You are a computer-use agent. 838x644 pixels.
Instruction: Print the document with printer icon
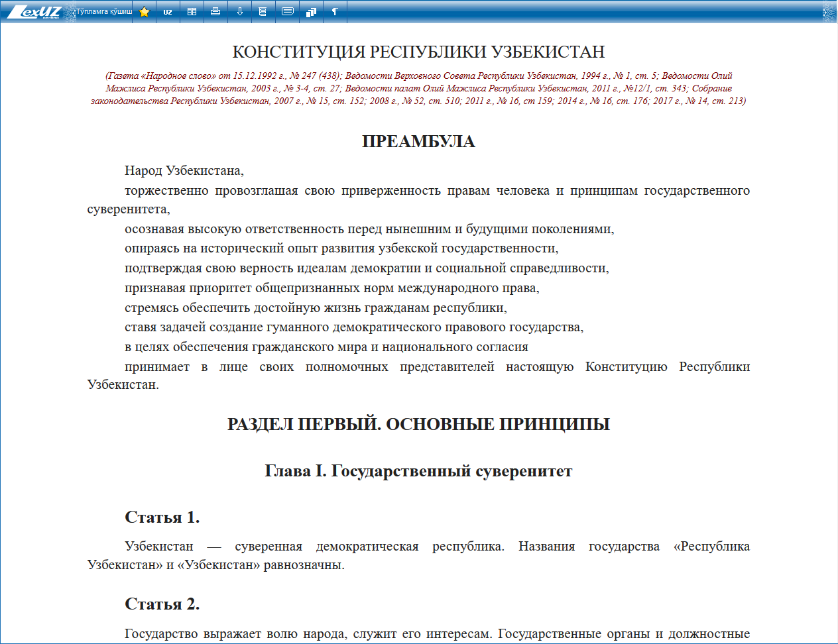coord(215,12)
